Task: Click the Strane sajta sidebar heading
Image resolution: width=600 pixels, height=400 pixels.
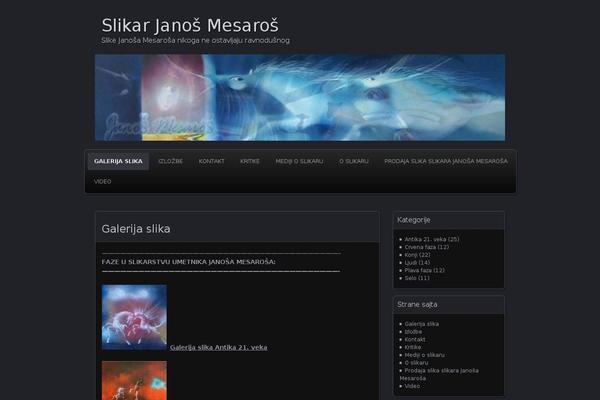Action: click(x=417, y=305)
